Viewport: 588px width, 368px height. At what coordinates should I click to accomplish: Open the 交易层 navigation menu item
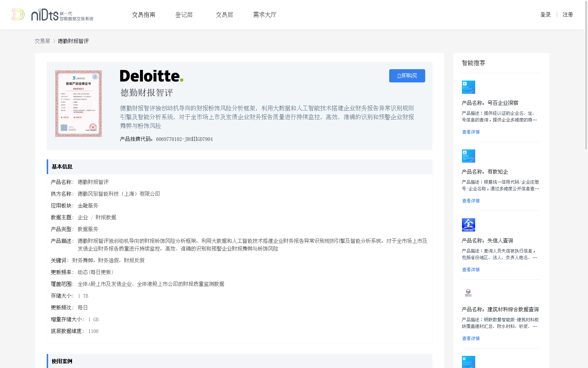[x=225, y=15]
